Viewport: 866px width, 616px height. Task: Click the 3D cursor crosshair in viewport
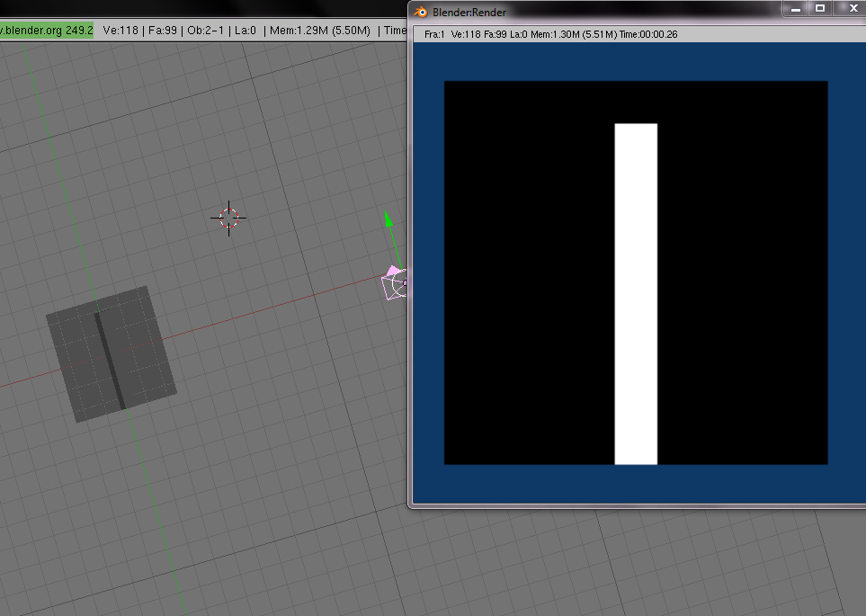tap(228, 219)
